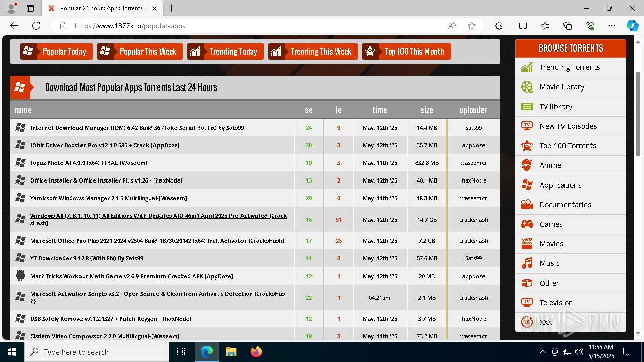Screen dimensions: 644x362
Task: Open uploader Sats99 for IDM row
Action: [x=473, y=128]
